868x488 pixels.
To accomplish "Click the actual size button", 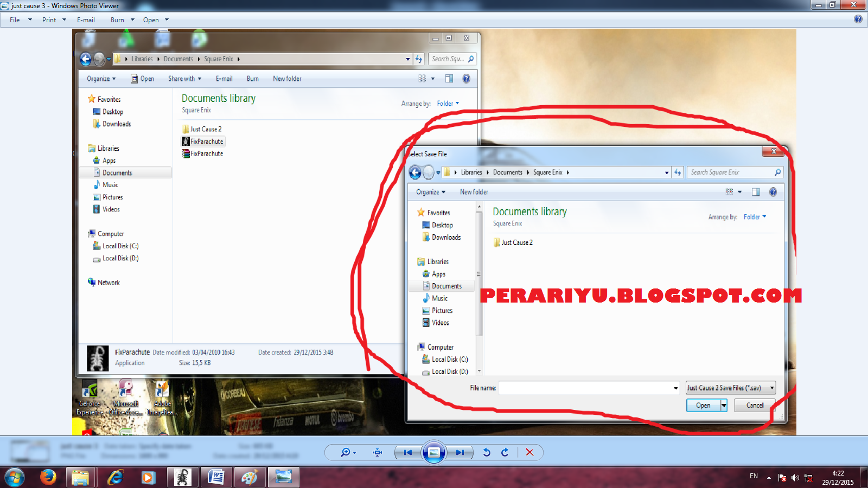I will point(378,452).
